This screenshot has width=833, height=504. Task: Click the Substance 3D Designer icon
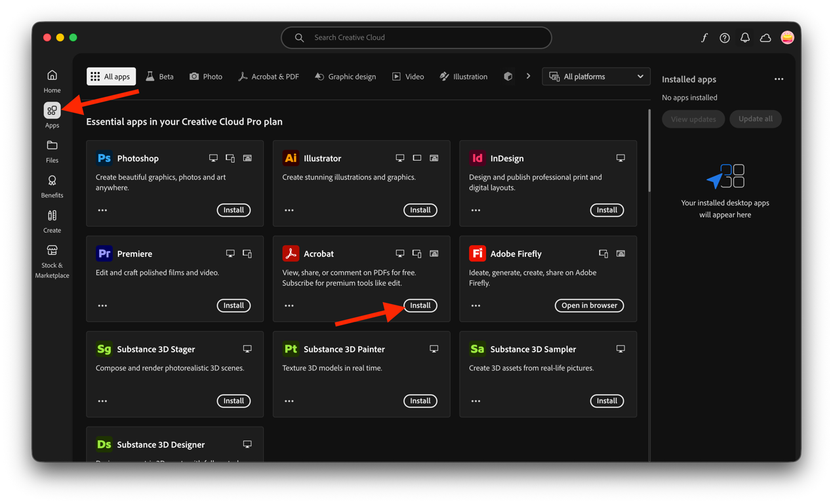[x=104, y=444]
